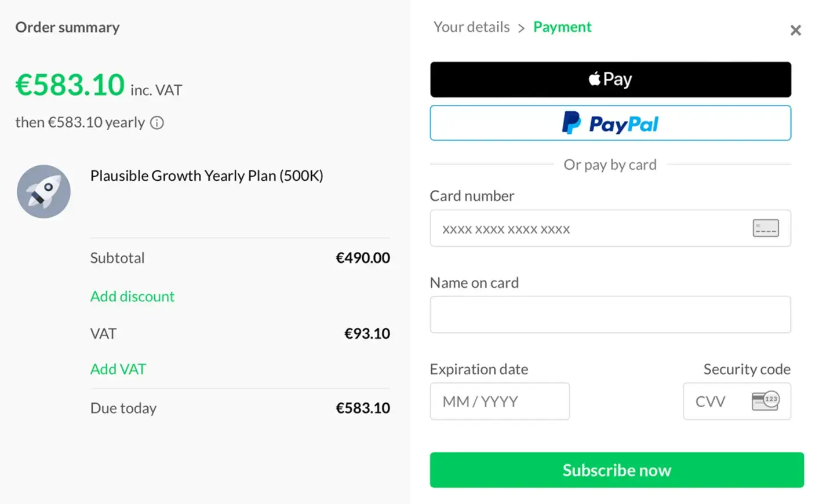The image size is (819, 504).
Task: Click the rocket icon for the Growth plan
Action: (x=43, y=191)
